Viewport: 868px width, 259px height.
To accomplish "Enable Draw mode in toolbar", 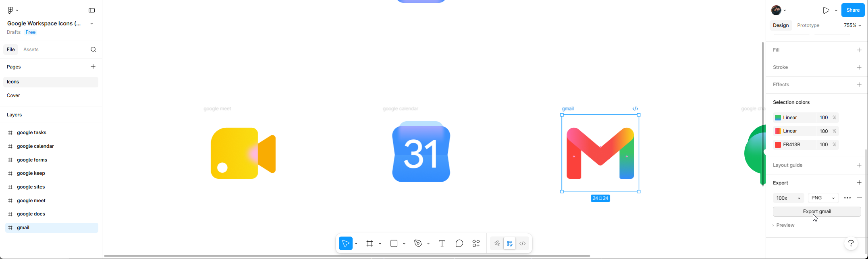I will click(x=497, y=243).
